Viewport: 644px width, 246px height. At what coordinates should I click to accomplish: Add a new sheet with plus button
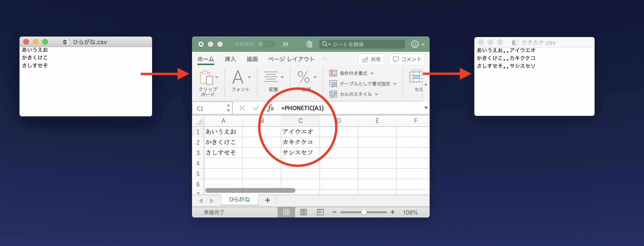click(268, 200)
